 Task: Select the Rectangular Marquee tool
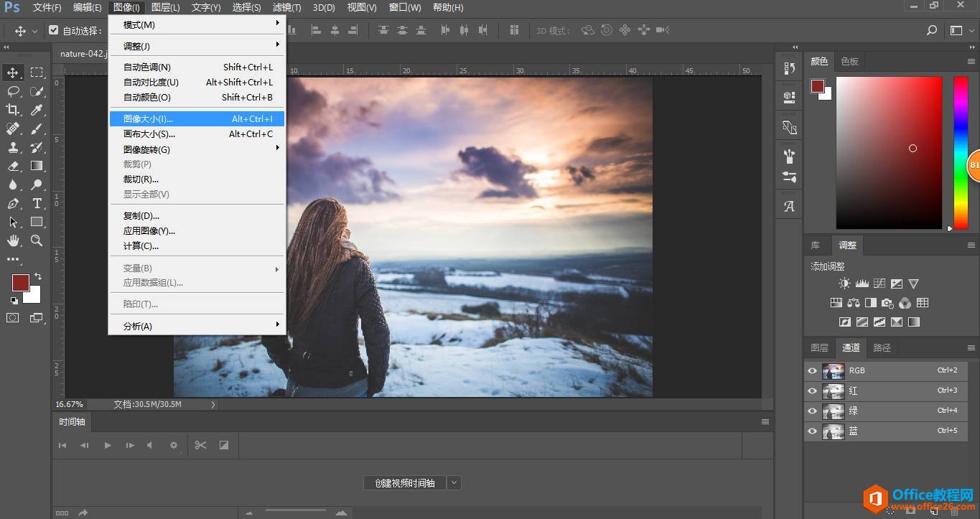[x=37, y=73]
